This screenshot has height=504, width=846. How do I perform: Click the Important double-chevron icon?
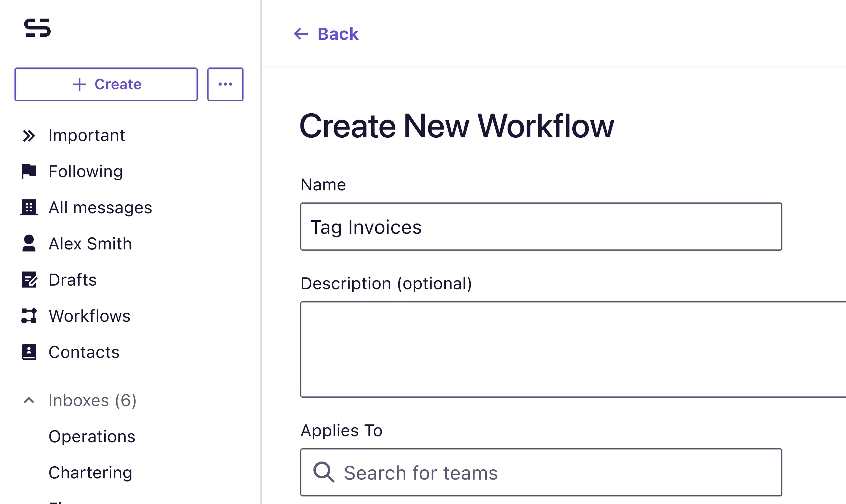(29, 136)
